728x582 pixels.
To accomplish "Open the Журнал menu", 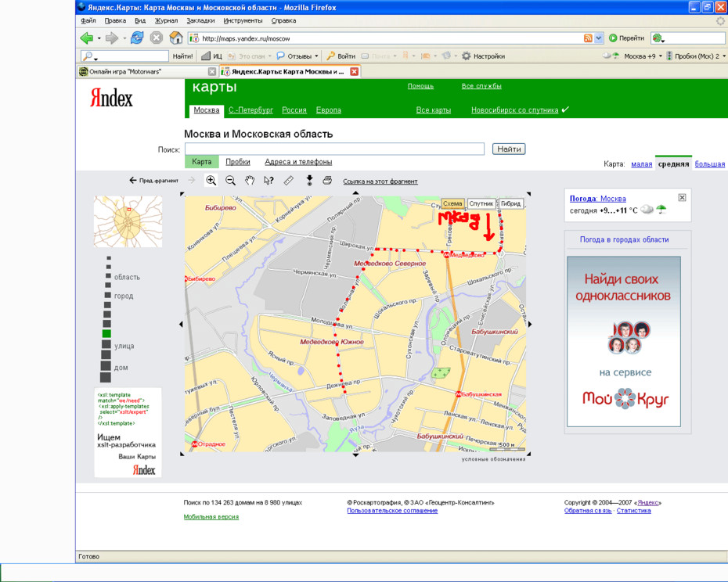I will tap(166, 20).
